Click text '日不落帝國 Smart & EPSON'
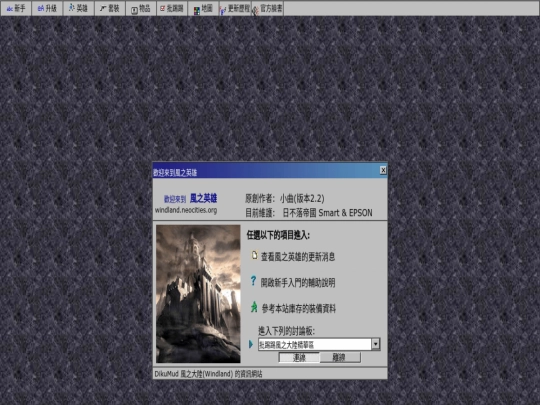 pyautogui.click(x=328, y=213)
